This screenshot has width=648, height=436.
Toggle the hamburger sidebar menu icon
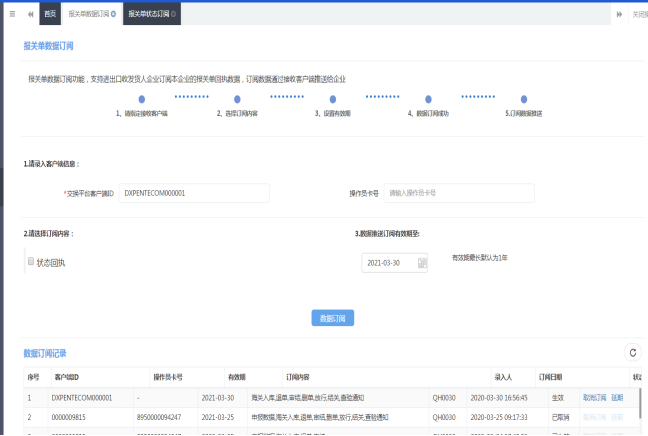pyautogui.click(x=12, y=14)
